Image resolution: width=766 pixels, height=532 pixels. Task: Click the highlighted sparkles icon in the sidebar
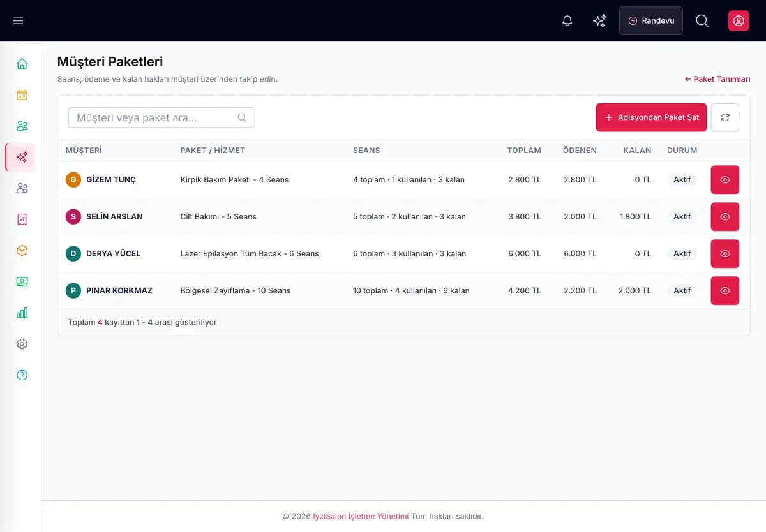pyautogui.click(x=22, y=157)
